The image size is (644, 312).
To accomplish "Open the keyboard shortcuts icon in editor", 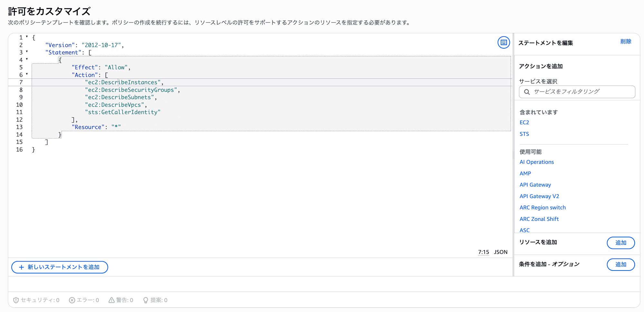I will 504,42.
